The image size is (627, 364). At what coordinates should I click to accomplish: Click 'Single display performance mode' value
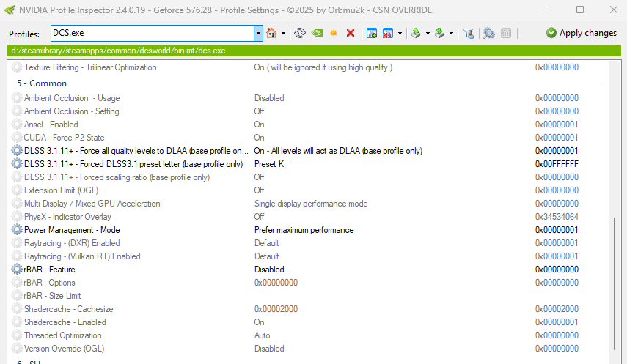[311, 204]
